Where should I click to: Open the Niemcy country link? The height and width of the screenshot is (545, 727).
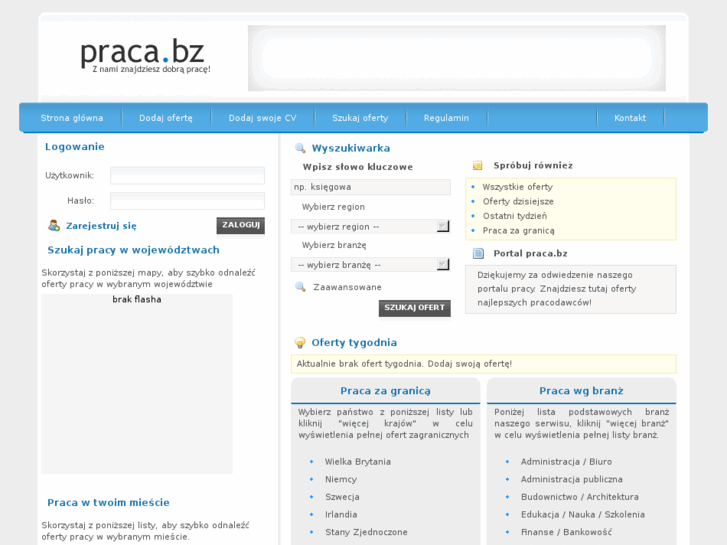pyautogui.click(x=341, y=479)
